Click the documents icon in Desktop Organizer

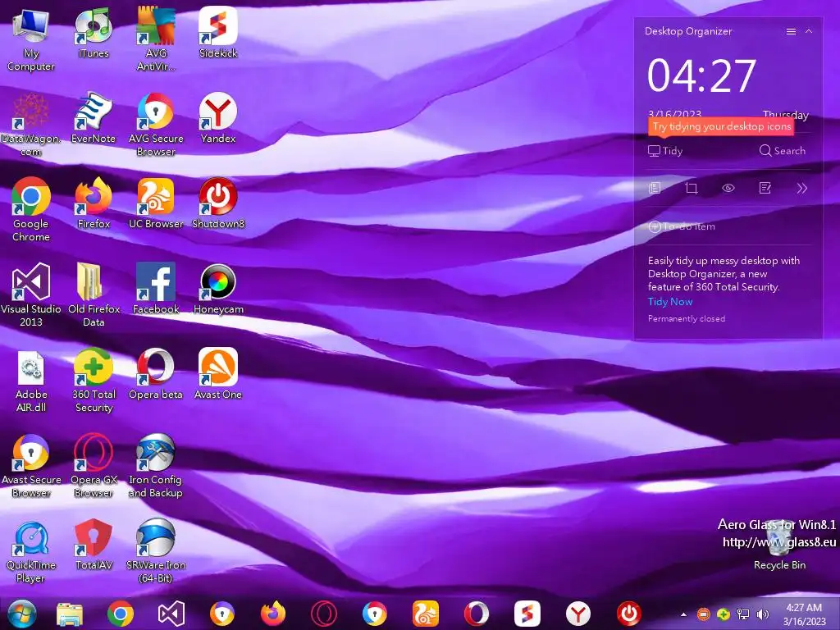pos(655,188)
